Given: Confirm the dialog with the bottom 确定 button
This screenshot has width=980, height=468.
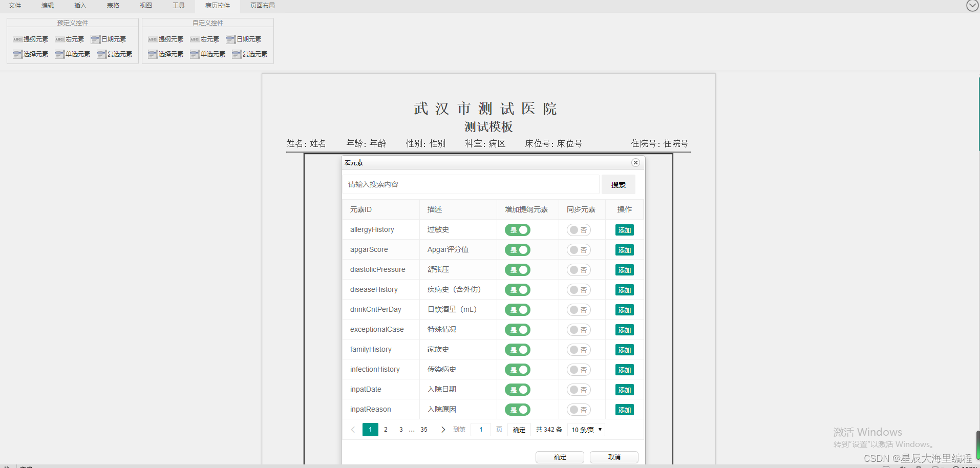Looking at the screenshot, I should click(x=560, y=457).
